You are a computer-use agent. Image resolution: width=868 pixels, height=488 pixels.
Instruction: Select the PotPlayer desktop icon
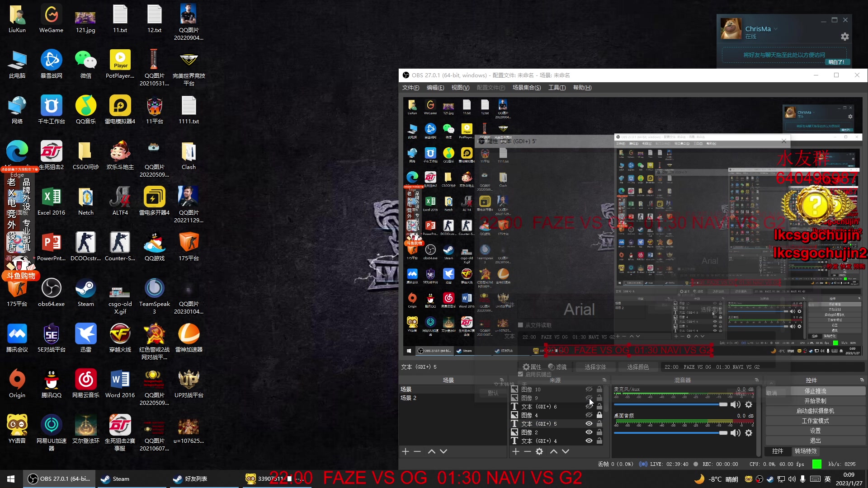(120, 65)
